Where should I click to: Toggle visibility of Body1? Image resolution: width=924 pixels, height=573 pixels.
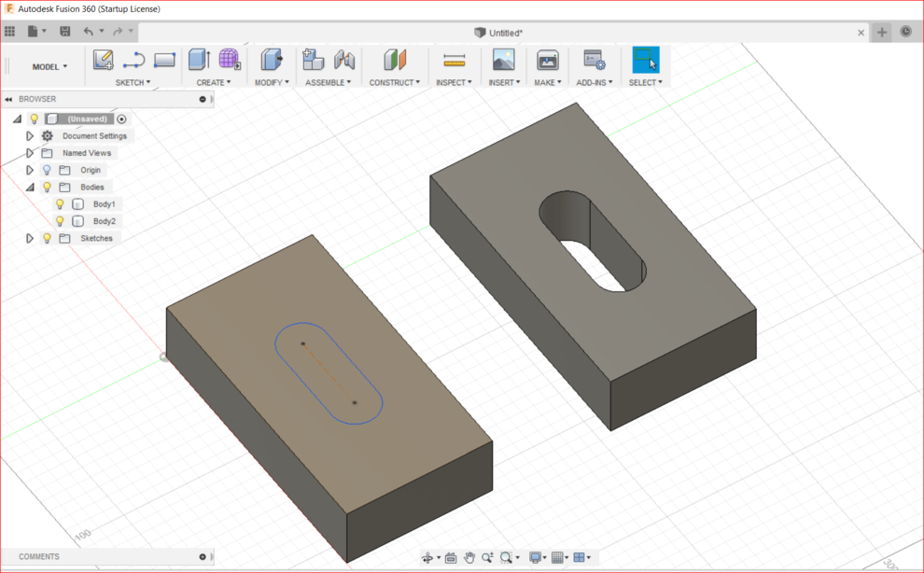pos(60,204)
